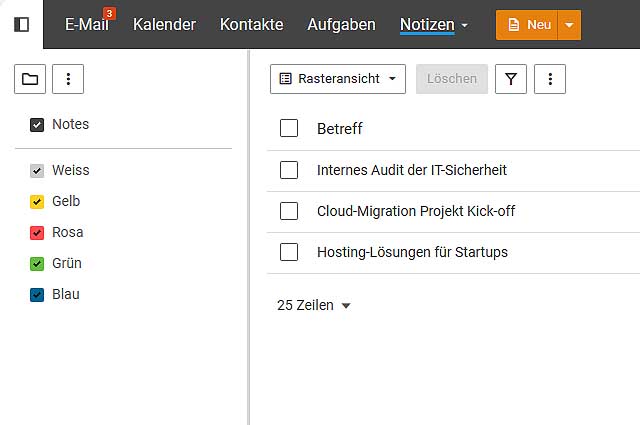This screenshot has height=425, width=640.
Task: Click the Weiss label
Action: (71, 170)
